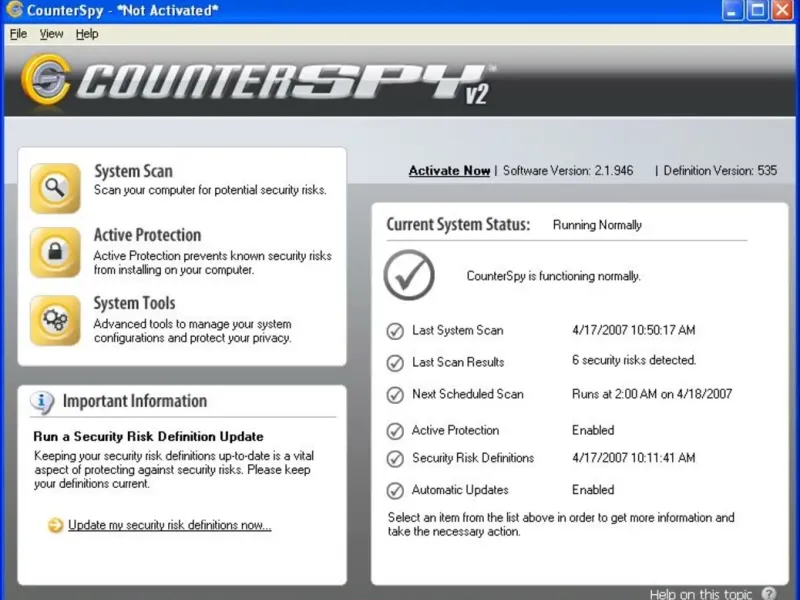
Task: Click 'Runs at 2:00 AM on 4/18/2007' value
Action: click(x=652, y=394)
